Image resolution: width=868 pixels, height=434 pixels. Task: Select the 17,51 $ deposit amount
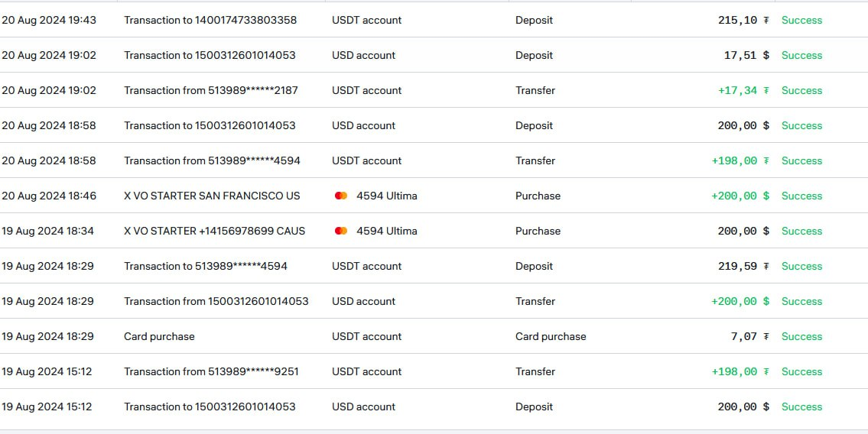point(746,55)
